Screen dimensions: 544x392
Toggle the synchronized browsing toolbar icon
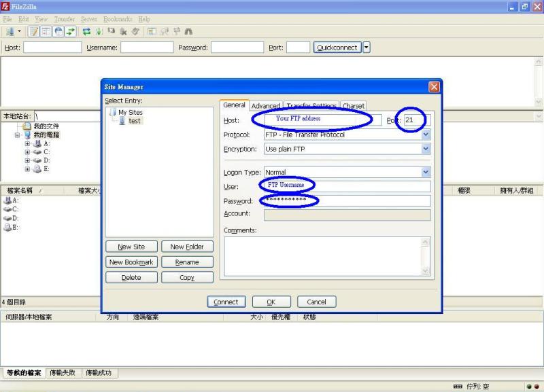[177, 31]
